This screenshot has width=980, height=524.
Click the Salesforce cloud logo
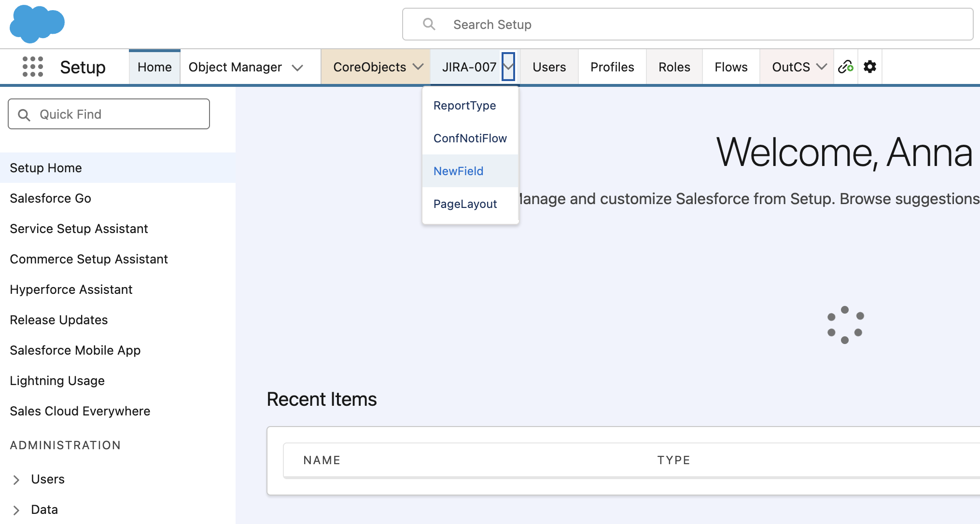(x=37, y=24)
